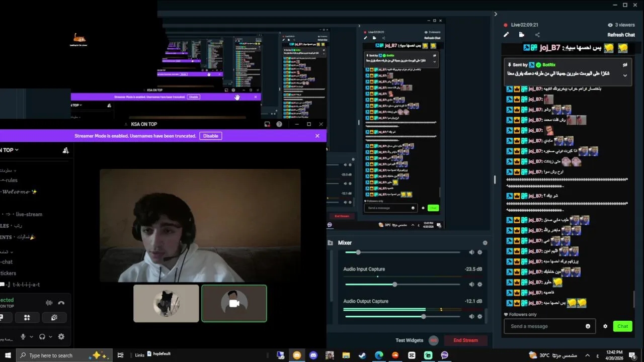644x362 pixels.
Task: Open Steam from taskbar
Action: click(x=362, y=355)
